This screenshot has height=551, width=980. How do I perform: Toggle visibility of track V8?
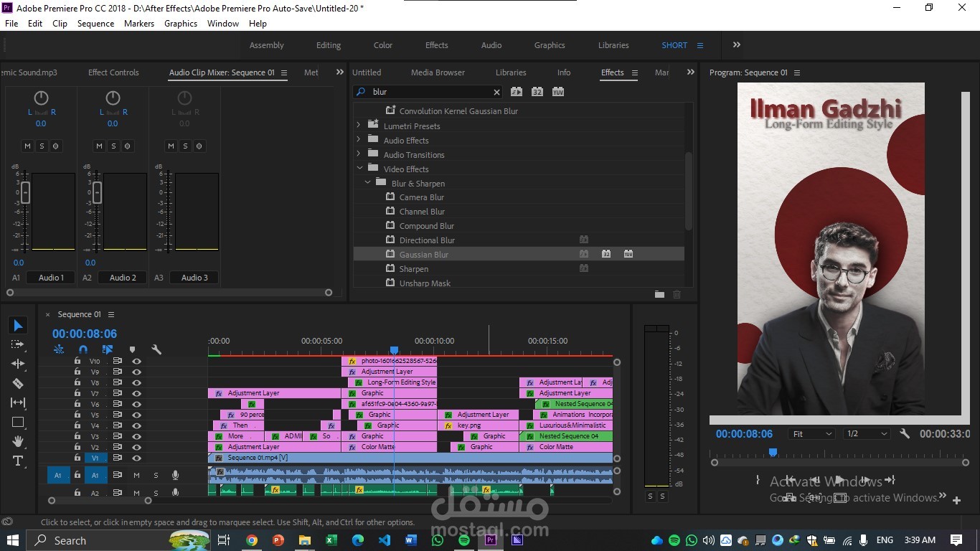point(136,382)
